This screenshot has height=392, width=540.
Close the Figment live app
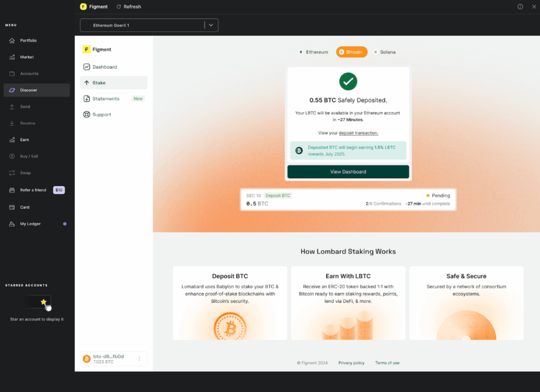coord(534,6)
